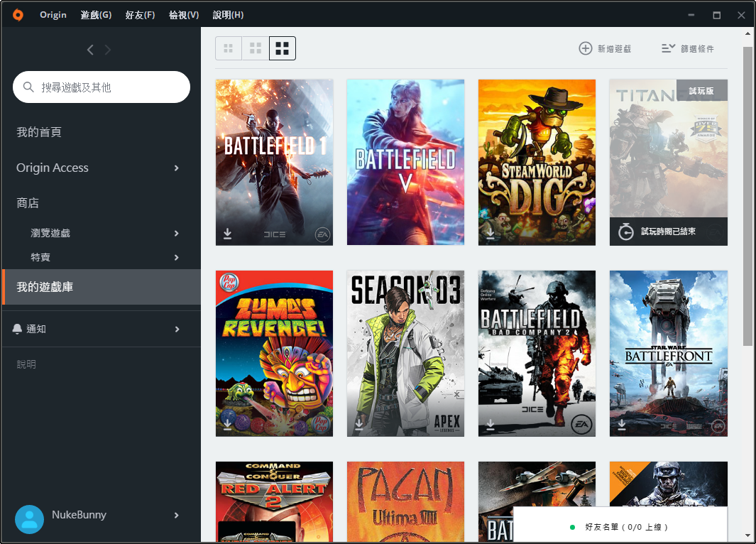Select the Battlefield V game tile
The image size is (756, 544).
tap(405, 163)
